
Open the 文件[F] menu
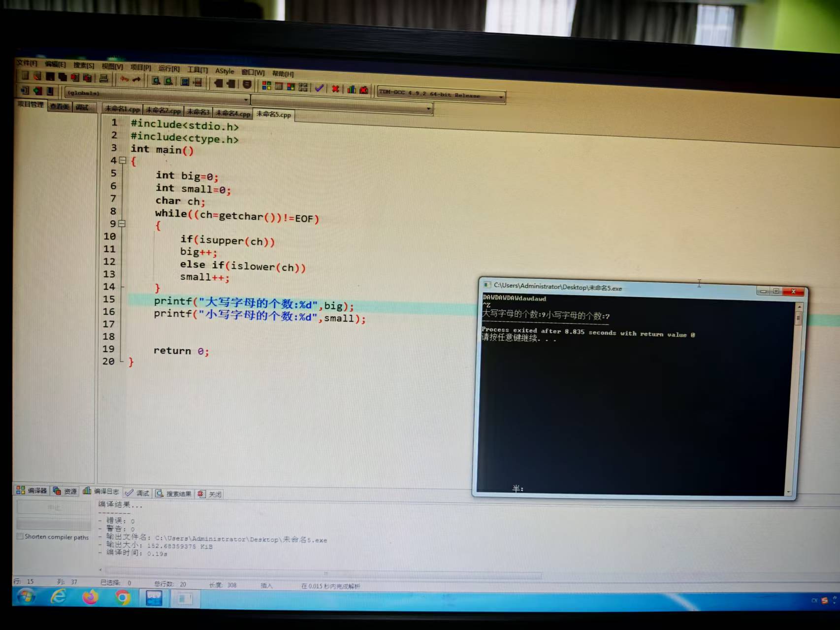tap(27, 63)
